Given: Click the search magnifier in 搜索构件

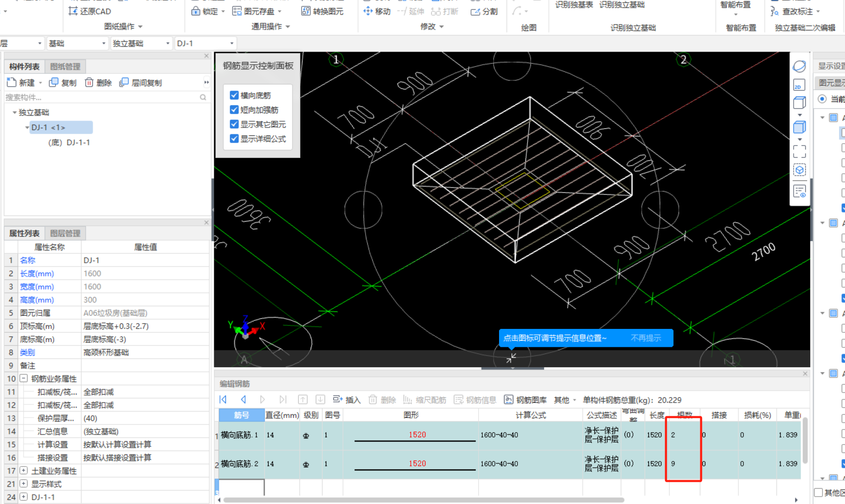Looking at the screenshot, I should (203, 97).
